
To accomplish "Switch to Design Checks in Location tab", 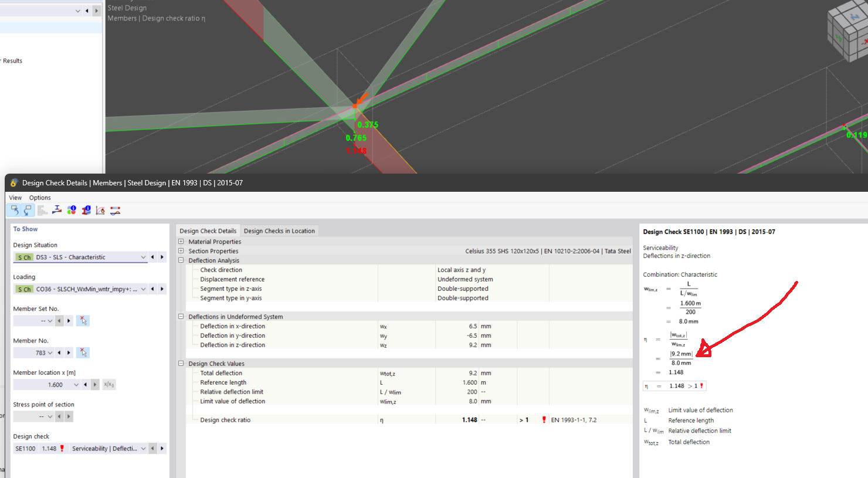I will [279, 231].
